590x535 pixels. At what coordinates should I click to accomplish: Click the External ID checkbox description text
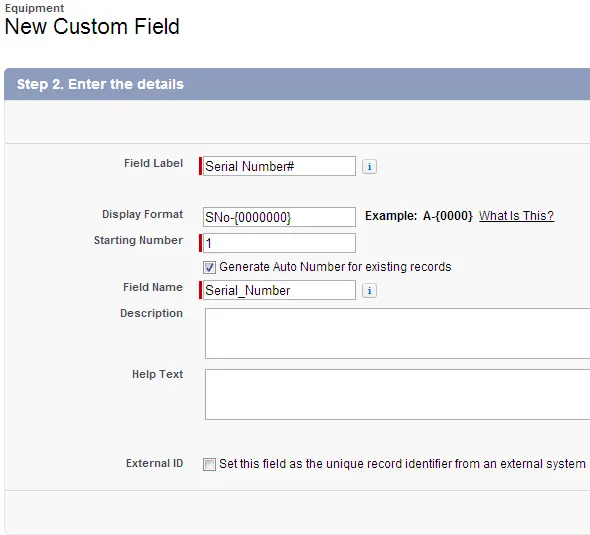coord(402,464)
